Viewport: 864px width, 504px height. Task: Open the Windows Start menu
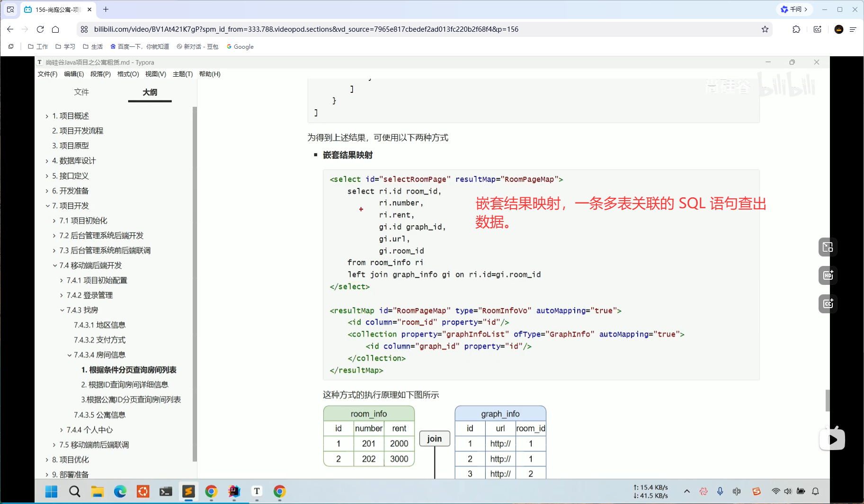tap(52, 492)
